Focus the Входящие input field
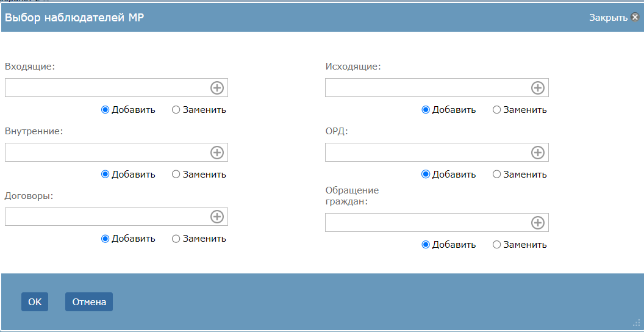Viewport: 644px width, 332px height. tap(116, 88)
